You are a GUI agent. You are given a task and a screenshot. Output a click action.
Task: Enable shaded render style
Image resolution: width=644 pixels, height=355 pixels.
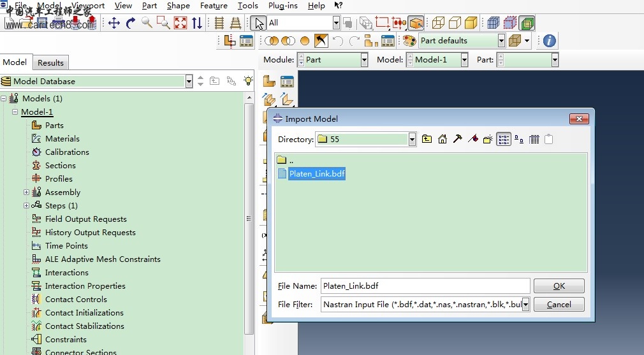pos(471,24)
